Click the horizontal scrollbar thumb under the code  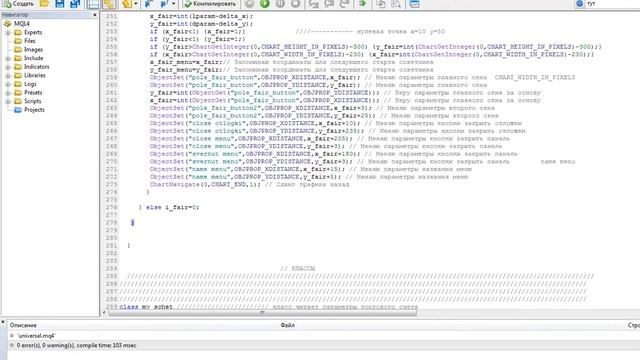(x=262, y=313)
